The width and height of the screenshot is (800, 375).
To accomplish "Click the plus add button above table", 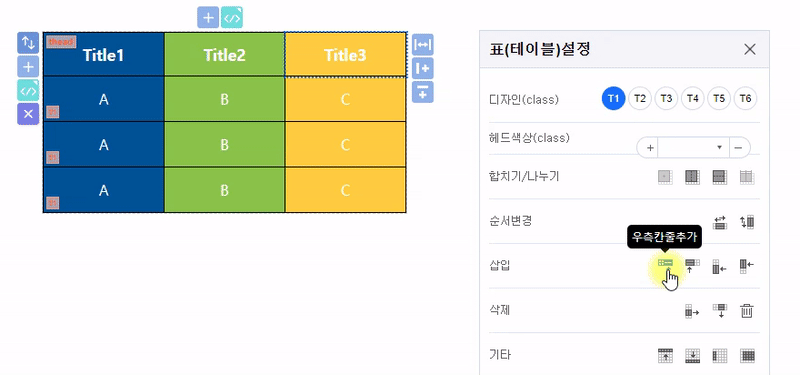I will coord(208,17).
